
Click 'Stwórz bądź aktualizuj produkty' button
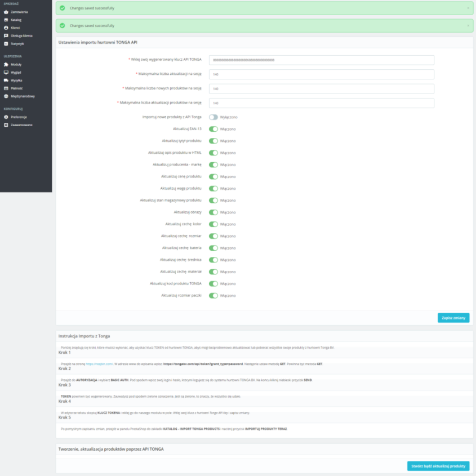tap(438, 466)
